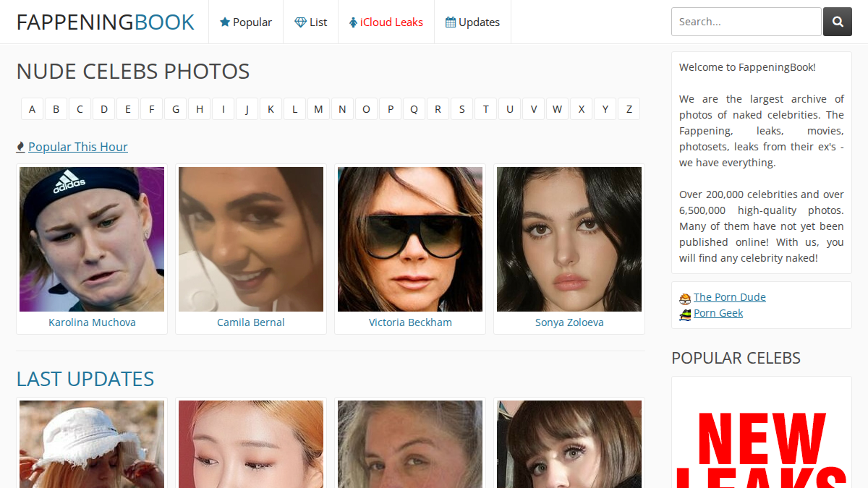Filter by letter G in the index
The height and width of the screenshot is (488, 868).
point(176,109)
